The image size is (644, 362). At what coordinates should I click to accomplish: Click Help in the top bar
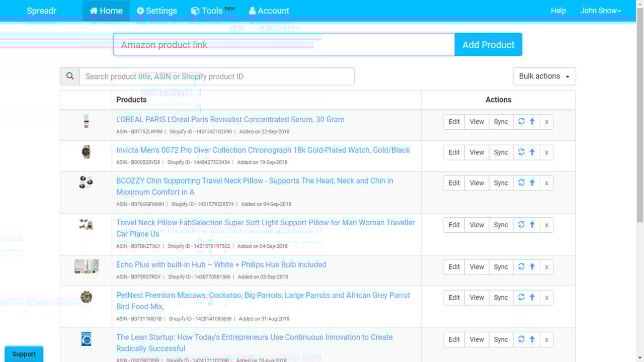(x=558, y=11)
